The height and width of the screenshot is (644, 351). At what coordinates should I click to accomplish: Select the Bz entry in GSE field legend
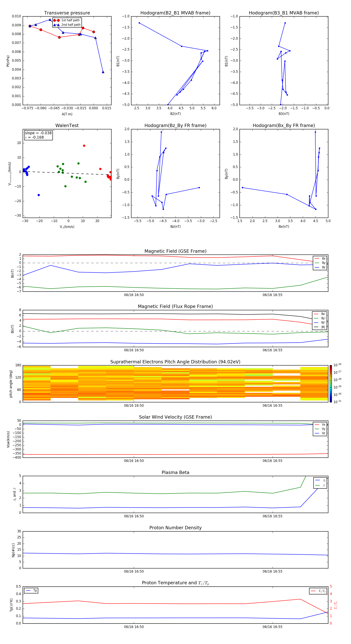tap(320, 267)
